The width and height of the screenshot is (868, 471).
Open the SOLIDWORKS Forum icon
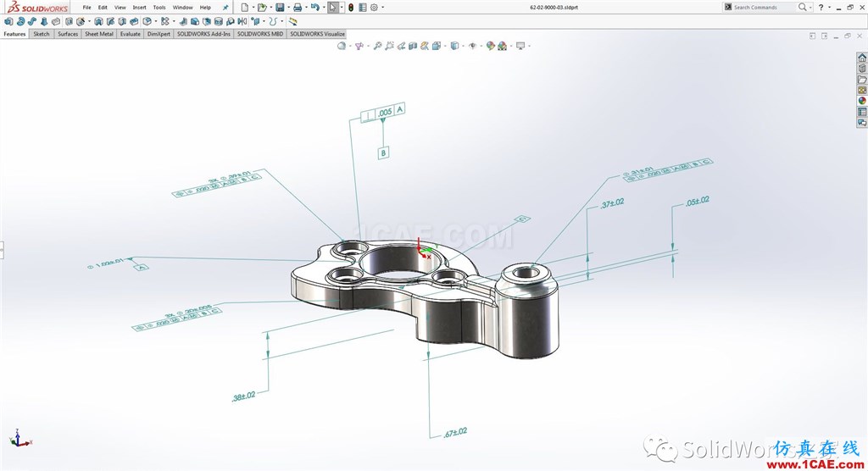click(862, 123)
